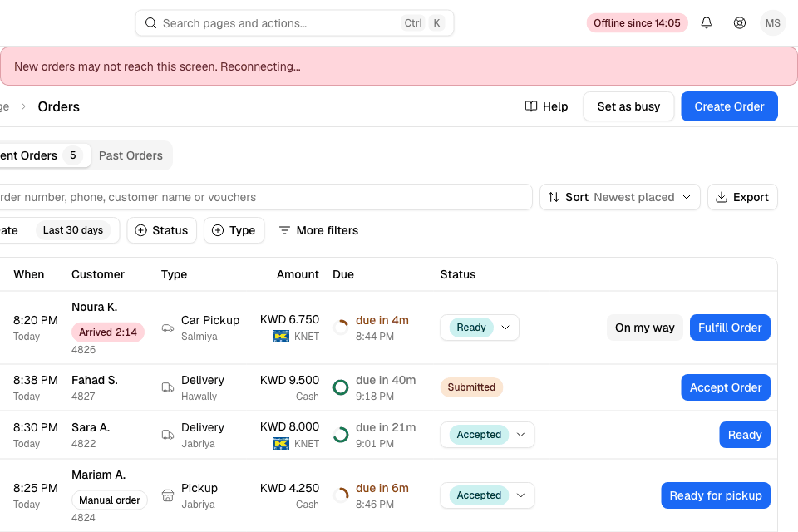Add a Type filter
The image size is (798, 532).
[234, 230]
